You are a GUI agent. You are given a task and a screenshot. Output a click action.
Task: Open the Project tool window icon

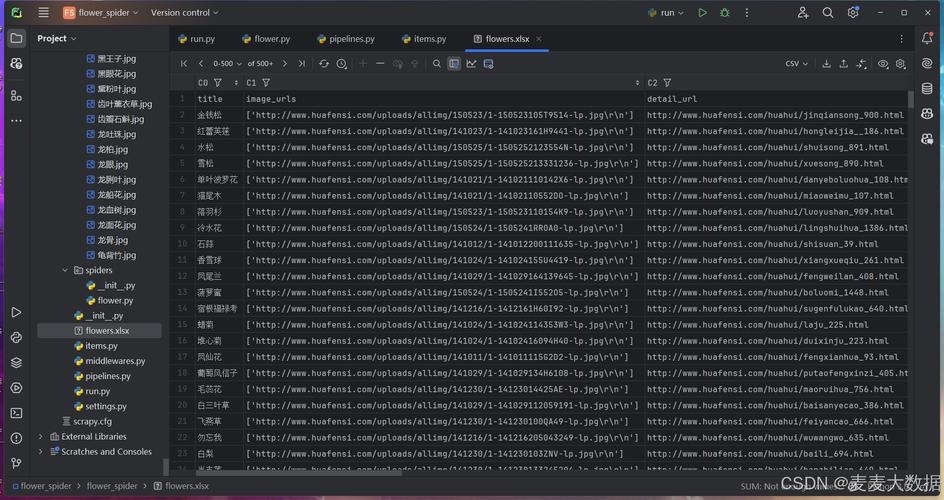(16, 39)
